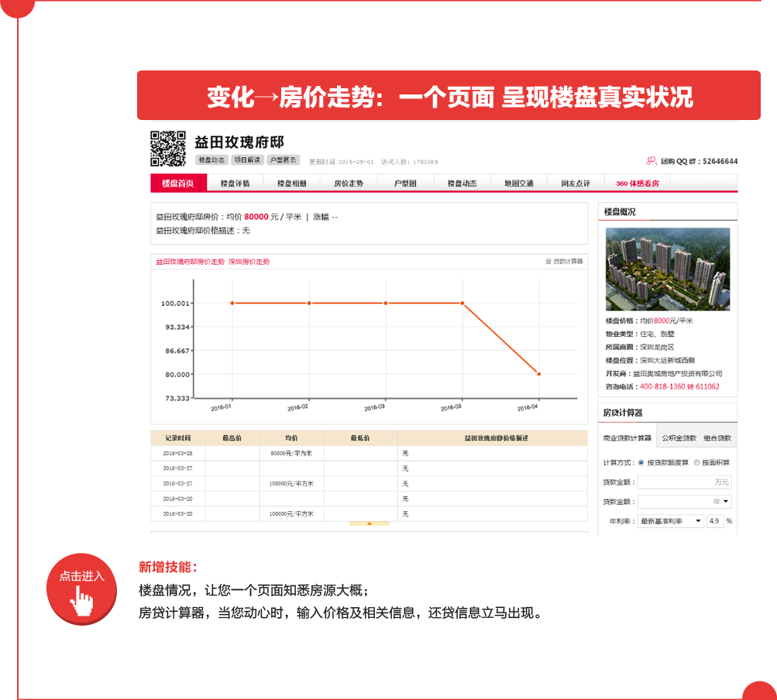Image resolution: width=777 pixels, height=700 pixels.
Task: Click the QR code image
Action: pyautogui.click(x=168, y=149)
